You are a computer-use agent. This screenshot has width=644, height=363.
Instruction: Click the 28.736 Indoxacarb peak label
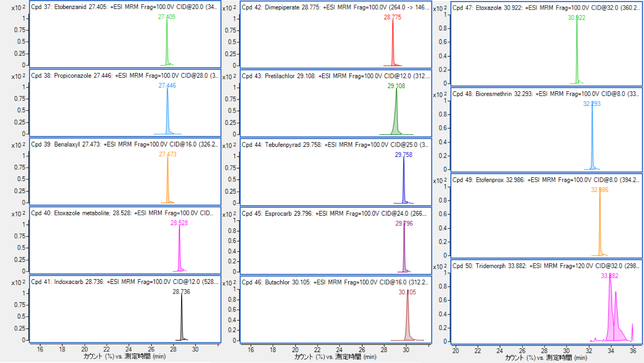181,292
